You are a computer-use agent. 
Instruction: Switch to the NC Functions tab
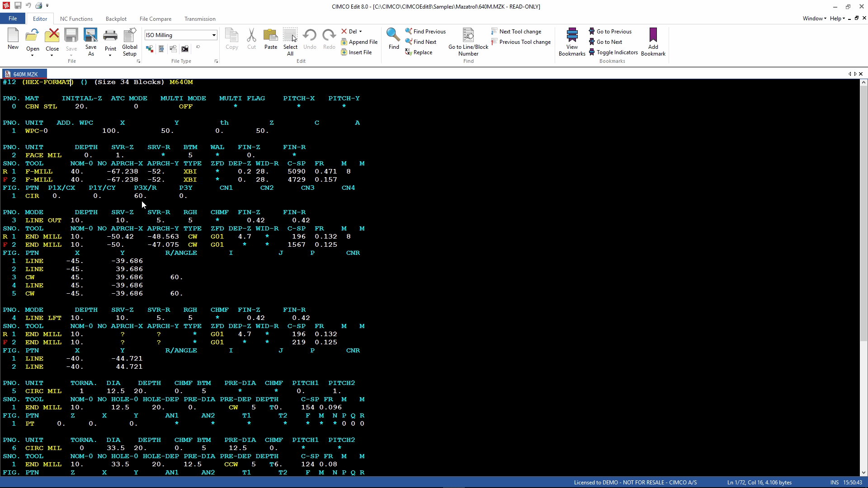[76, 19]
